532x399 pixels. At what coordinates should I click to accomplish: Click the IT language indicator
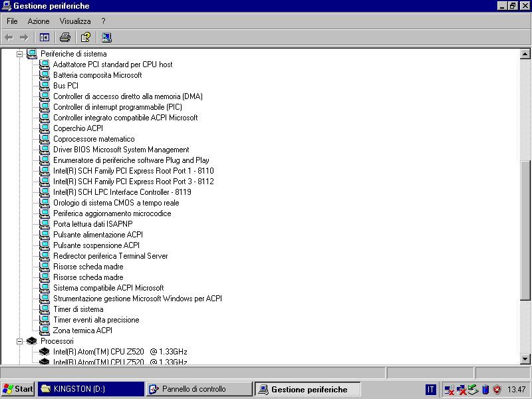pyautogui.click(x=430, y=390)
